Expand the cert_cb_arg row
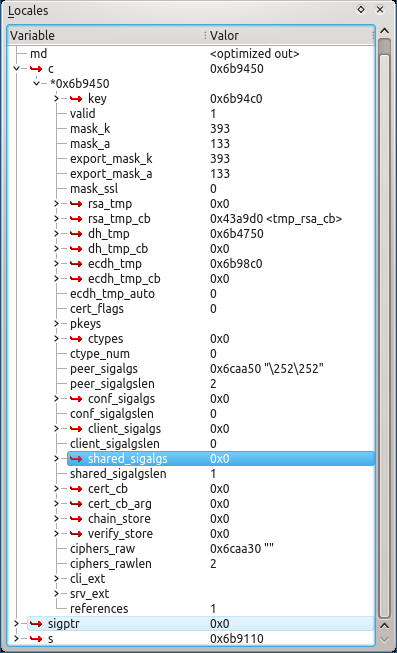Viewport: 397px width, 653px height. [56, 503]
